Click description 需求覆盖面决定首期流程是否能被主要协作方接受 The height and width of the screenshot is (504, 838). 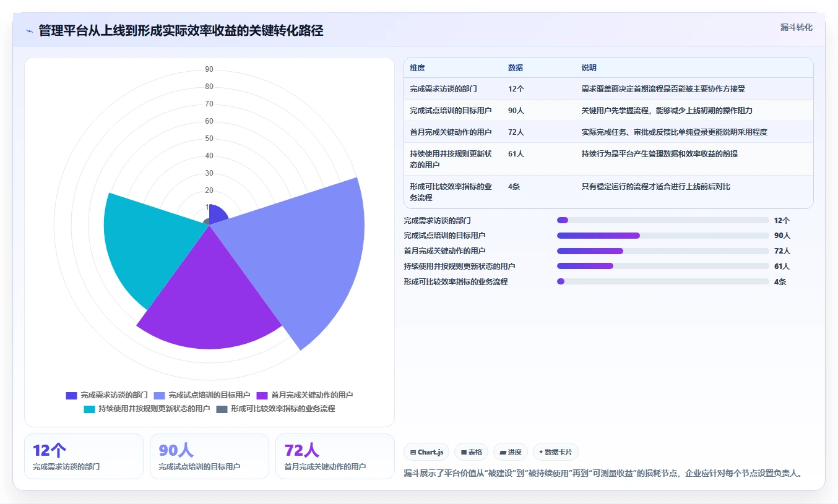point(663,89)
